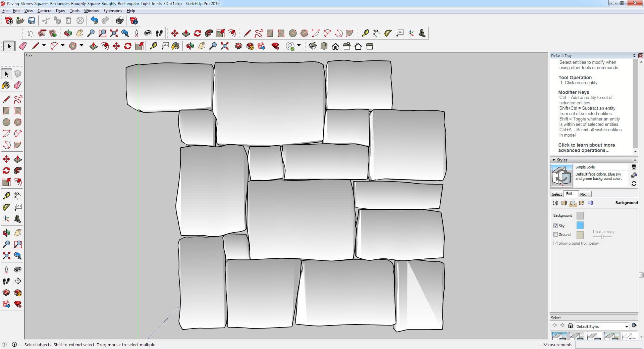Screen dimensions: 644x349
Task: Open the Default Styles dropdown
Action: [x=626, y=327]
